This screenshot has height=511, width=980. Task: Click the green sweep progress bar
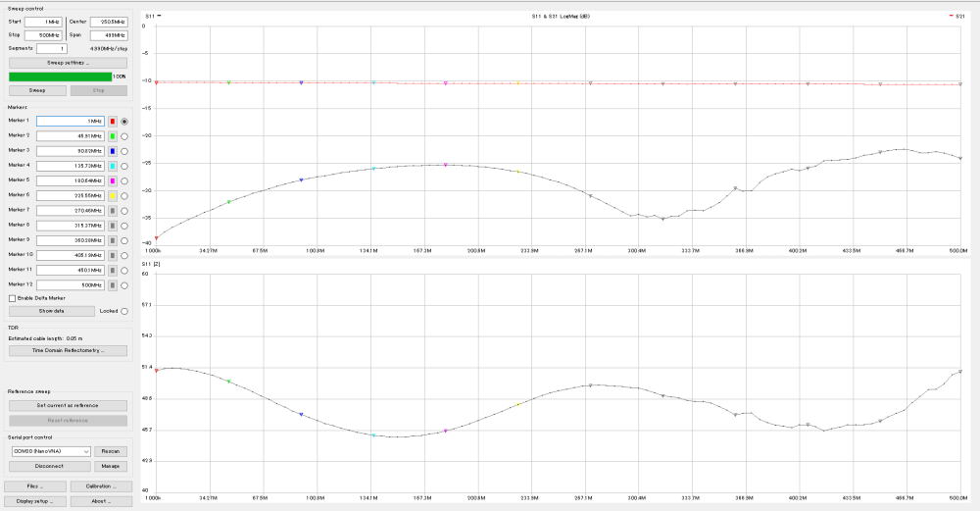(x=60, y=77)
